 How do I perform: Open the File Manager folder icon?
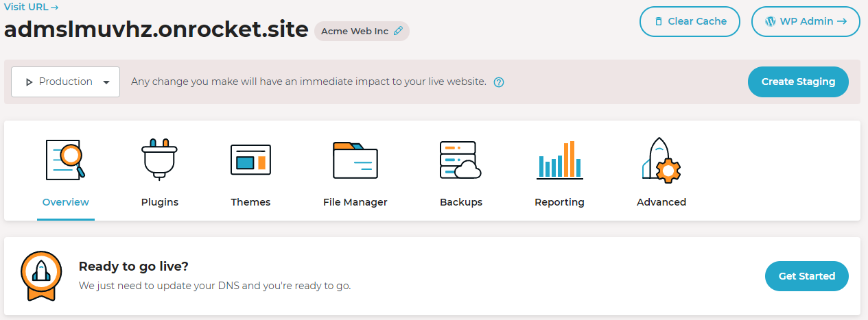[x=355, y=160]
